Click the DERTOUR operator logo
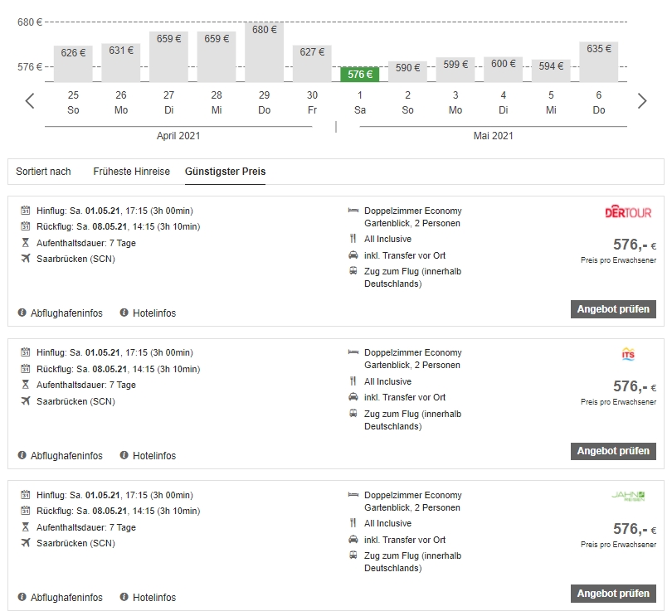This screenshot has height=616, width=672. [628, 213]
